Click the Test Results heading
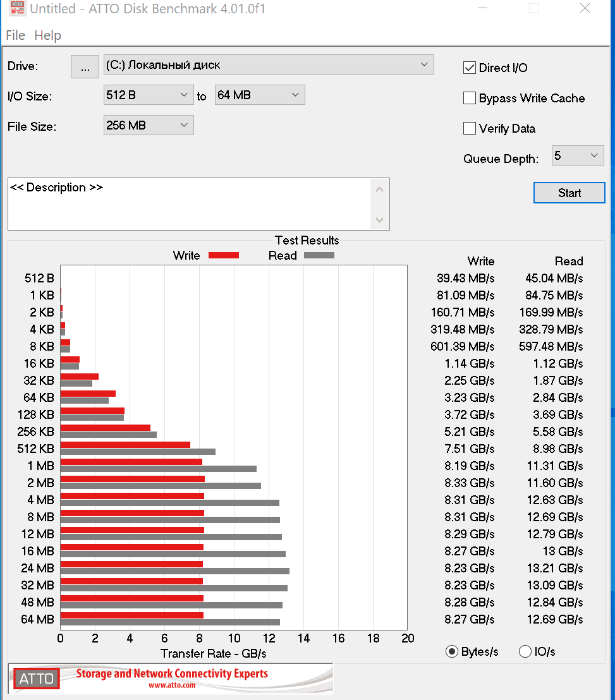 tap(307, 240)
